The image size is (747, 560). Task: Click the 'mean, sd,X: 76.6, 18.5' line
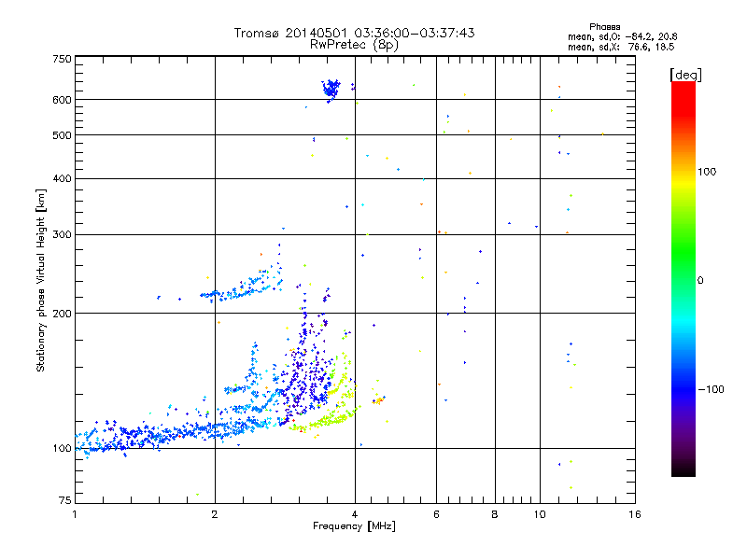pyautogui.click(x=621, y=47)
